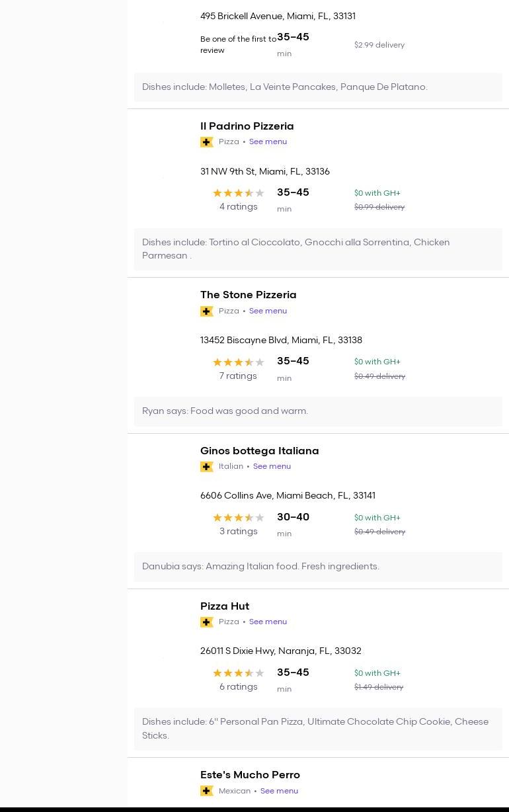This screenshot has height=812, width=509.
Task: Open See menu link for The Stone Pizzeria
Action: (268, 311)
